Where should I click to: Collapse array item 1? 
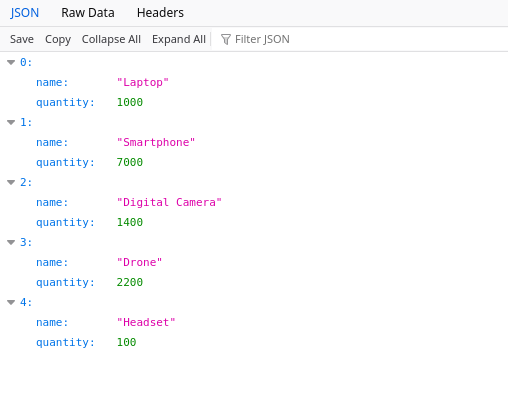11,122
